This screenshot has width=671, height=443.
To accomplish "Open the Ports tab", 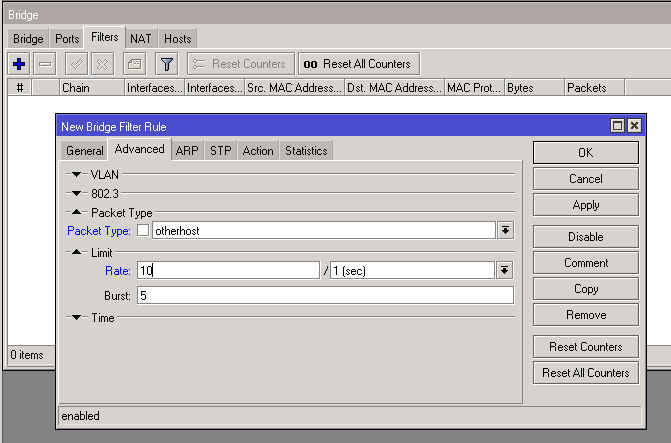I will coord(67,39).
